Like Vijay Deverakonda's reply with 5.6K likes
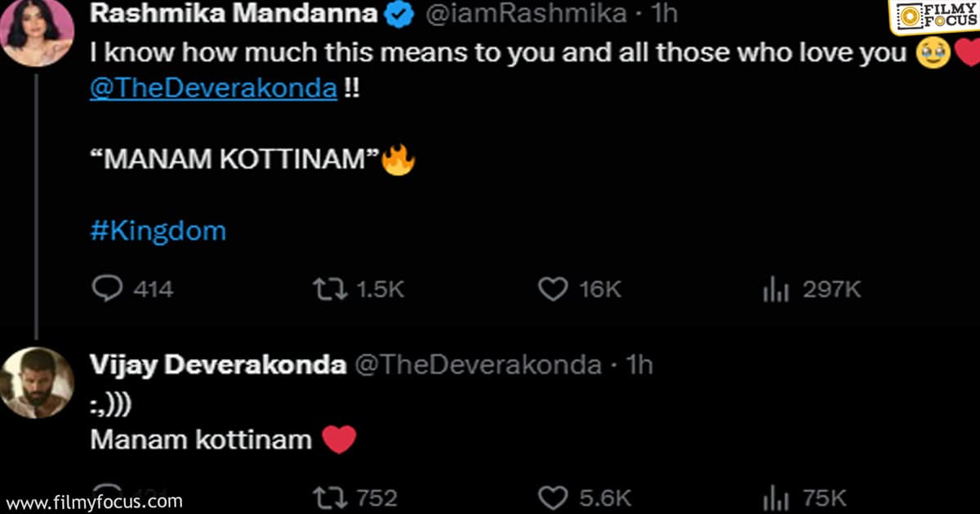Screen dimensions: 980x514 tap(554, 498)
